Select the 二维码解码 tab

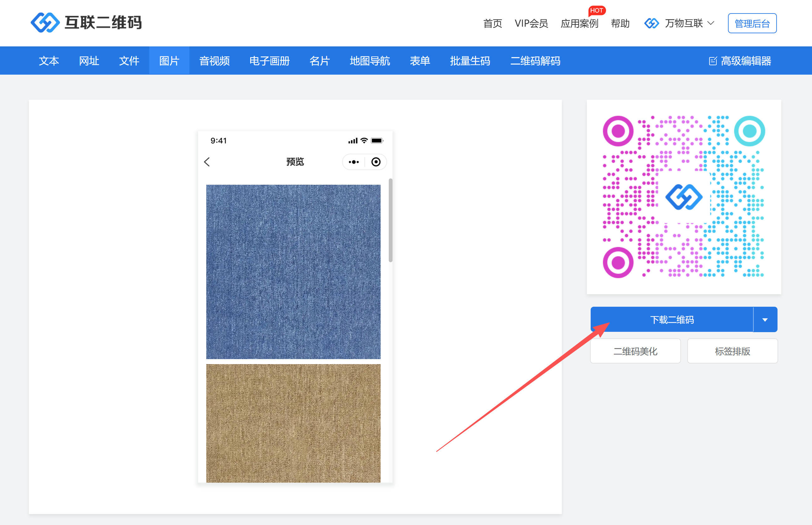(535, 61)
